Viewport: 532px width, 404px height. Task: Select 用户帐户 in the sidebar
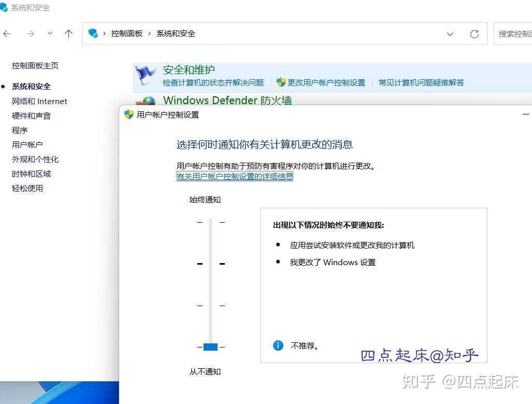(27, 145)
